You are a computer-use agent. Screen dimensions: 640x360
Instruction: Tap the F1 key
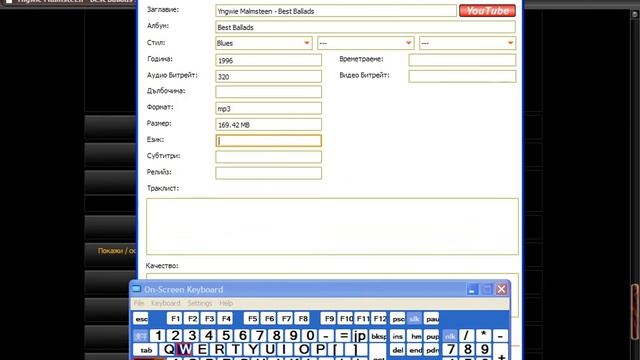[175, 319]
